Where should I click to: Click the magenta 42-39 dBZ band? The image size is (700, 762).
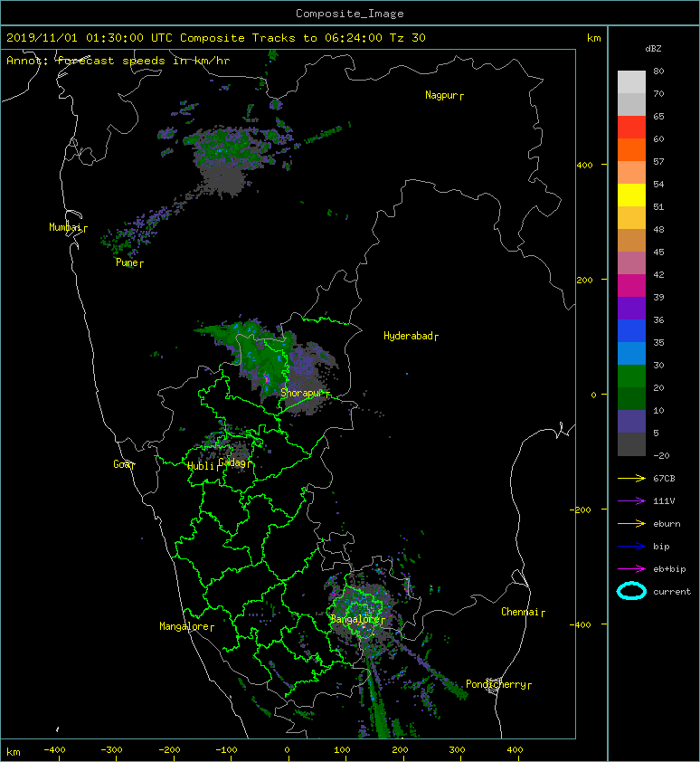coord(631,286)
